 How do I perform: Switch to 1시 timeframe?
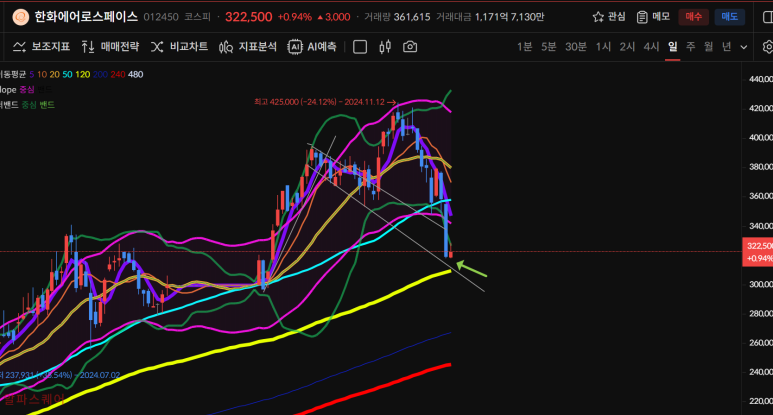603,47
